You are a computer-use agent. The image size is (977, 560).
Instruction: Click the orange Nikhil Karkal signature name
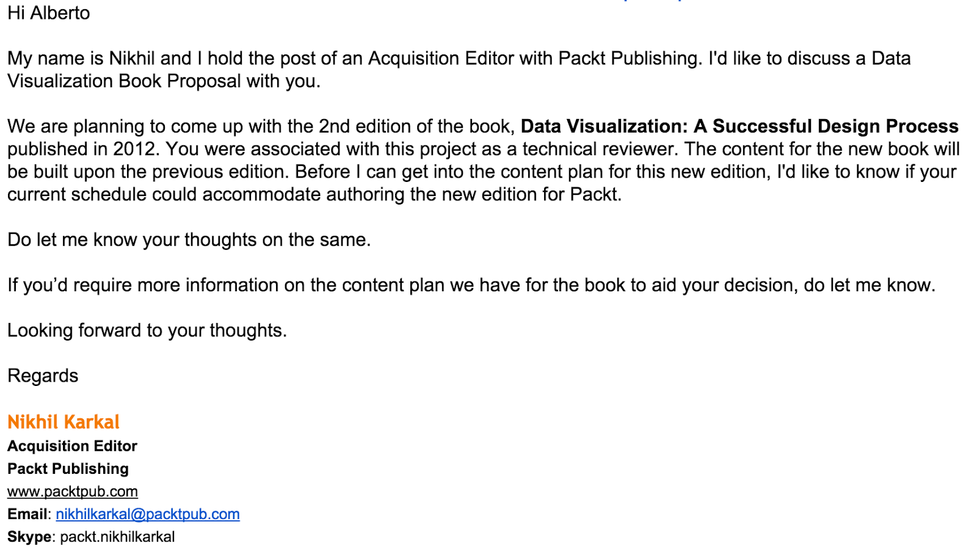click(64, 422)
